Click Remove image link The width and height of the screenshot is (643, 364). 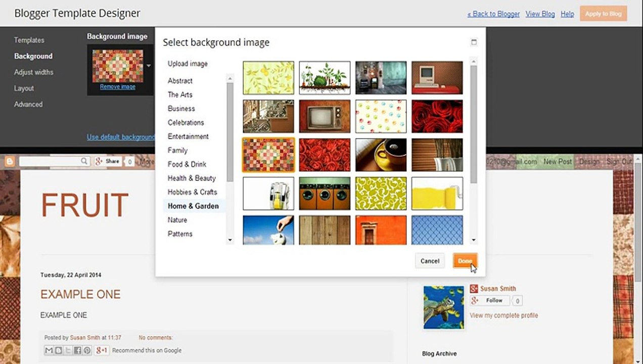pyautogui.click(x=118, y=87)
